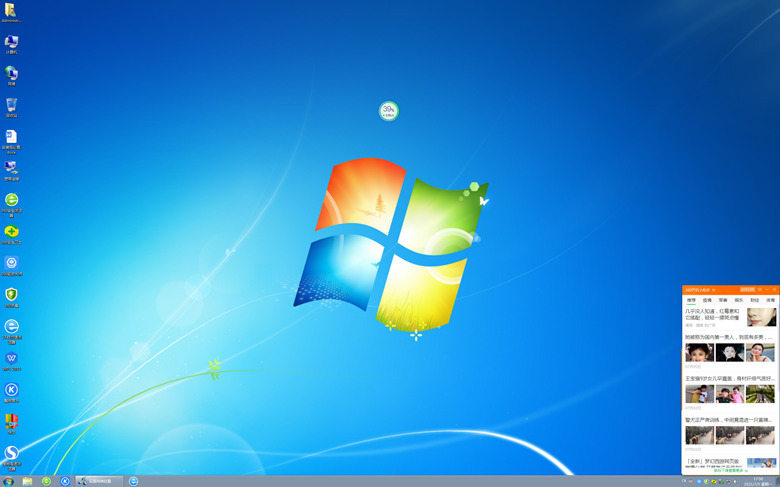Open the headline starting 她被称为国内第一美人
Image resolution: width=780 pixels, height=487 pixels.
[729, 337]
